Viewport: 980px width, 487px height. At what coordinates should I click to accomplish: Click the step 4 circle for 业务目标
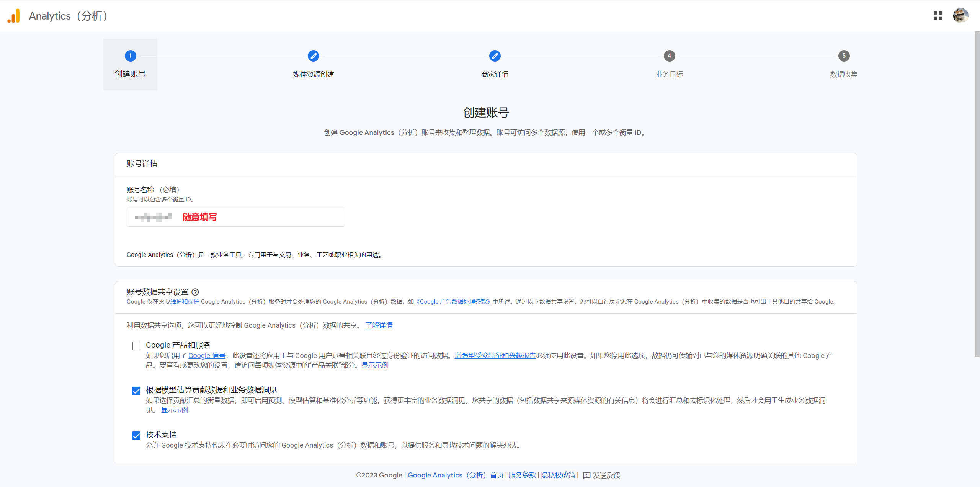click(669, 56)
